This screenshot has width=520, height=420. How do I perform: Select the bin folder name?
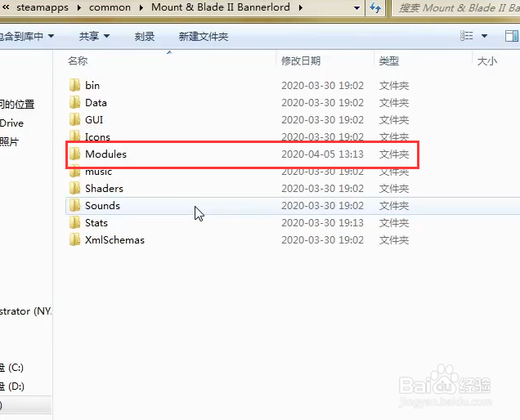tap(92, 86)
